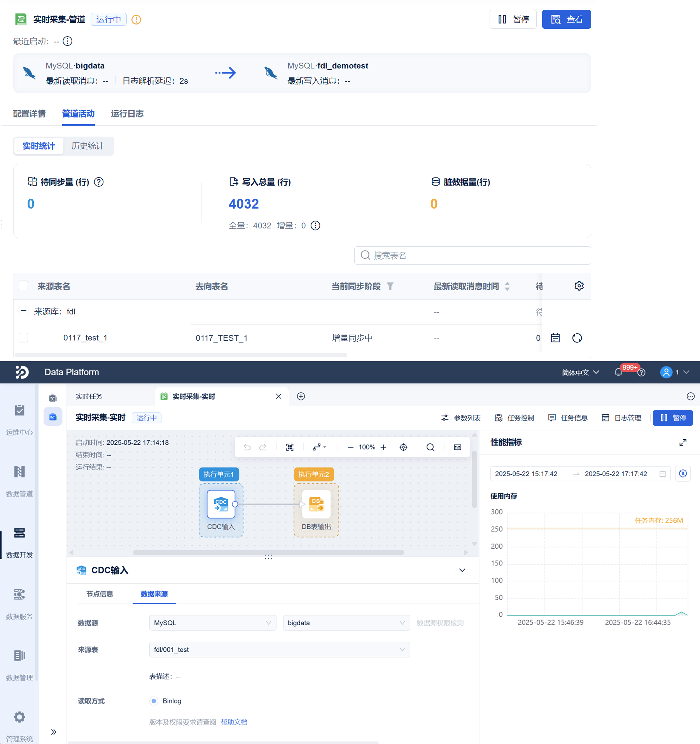
Task: Click auto-refresh icon beside date range
Action: point(683,474)
